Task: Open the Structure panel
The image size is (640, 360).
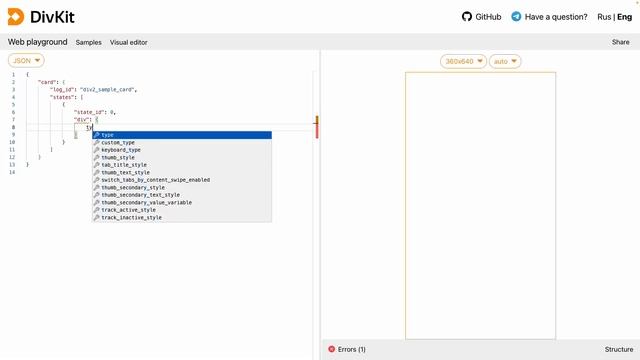Action: (619, 349)
